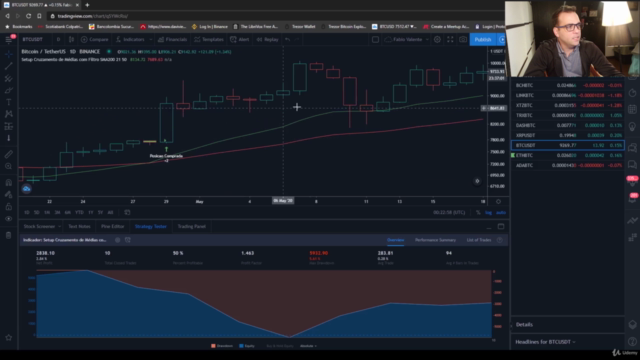Click the go-to-date calendar icon
Screen dimensions: 640x360
click(x=127, y=213)
